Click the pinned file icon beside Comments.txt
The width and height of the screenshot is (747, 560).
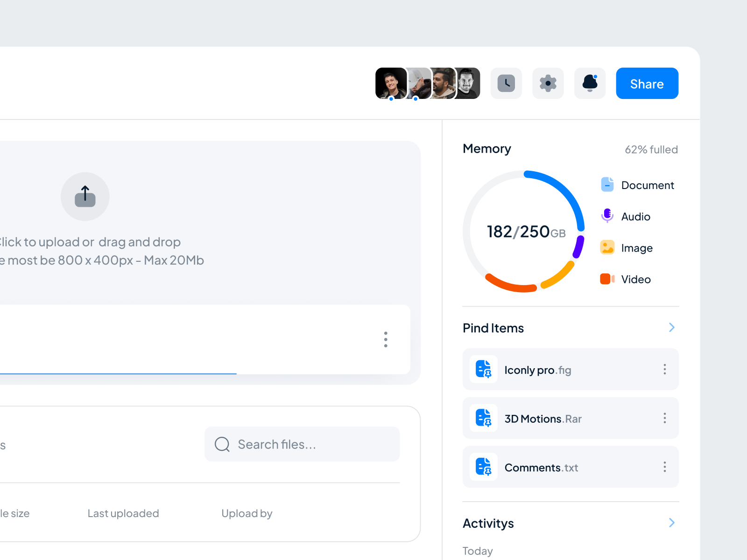point(484,467)
